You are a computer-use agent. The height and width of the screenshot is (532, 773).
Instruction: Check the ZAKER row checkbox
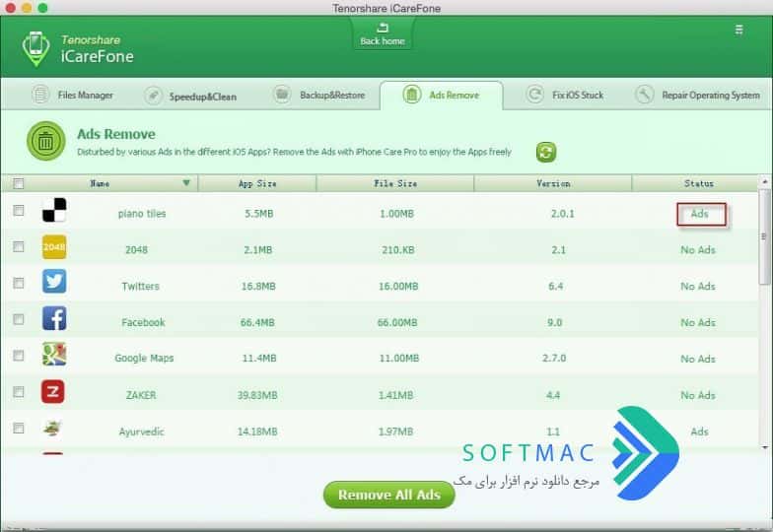18,392
